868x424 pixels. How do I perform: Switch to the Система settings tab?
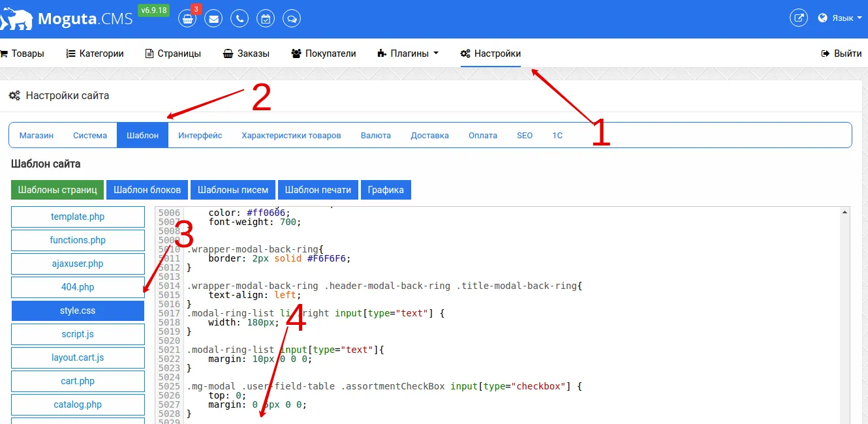(x=90, y=136)
